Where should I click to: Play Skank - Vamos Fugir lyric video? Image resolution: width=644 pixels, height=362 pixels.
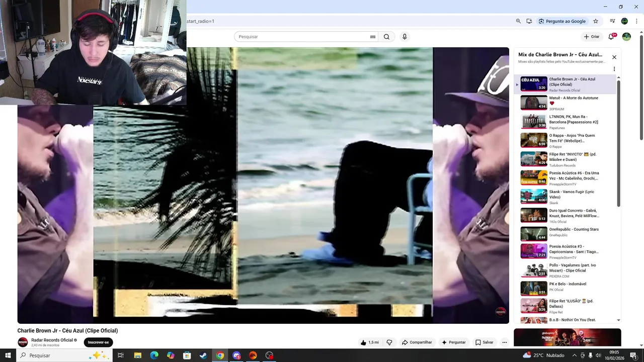566,197
